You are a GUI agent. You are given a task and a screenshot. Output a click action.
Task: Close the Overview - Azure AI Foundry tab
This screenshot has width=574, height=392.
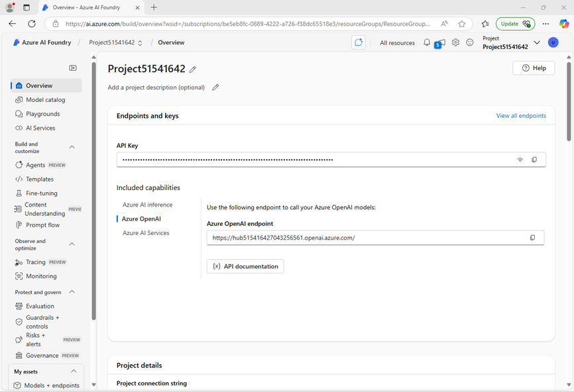pos(137,7)
